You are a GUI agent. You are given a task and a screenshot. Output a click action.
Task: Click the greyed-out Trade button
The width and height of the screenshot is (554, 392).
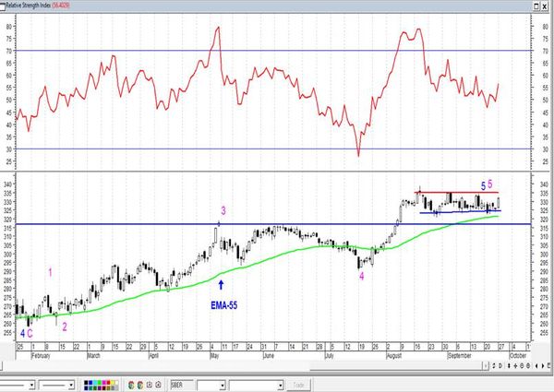[298, 385]
